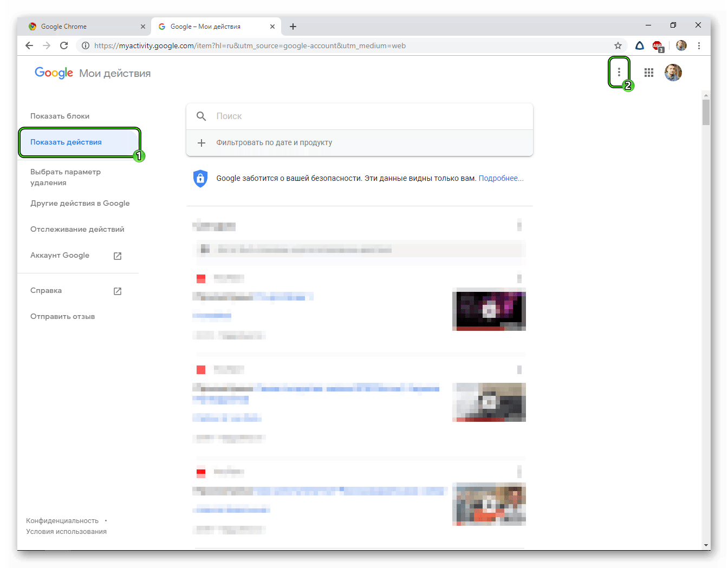Open the blue triangle extension icon
Viewport: 728px width, 568px height.
640,45
